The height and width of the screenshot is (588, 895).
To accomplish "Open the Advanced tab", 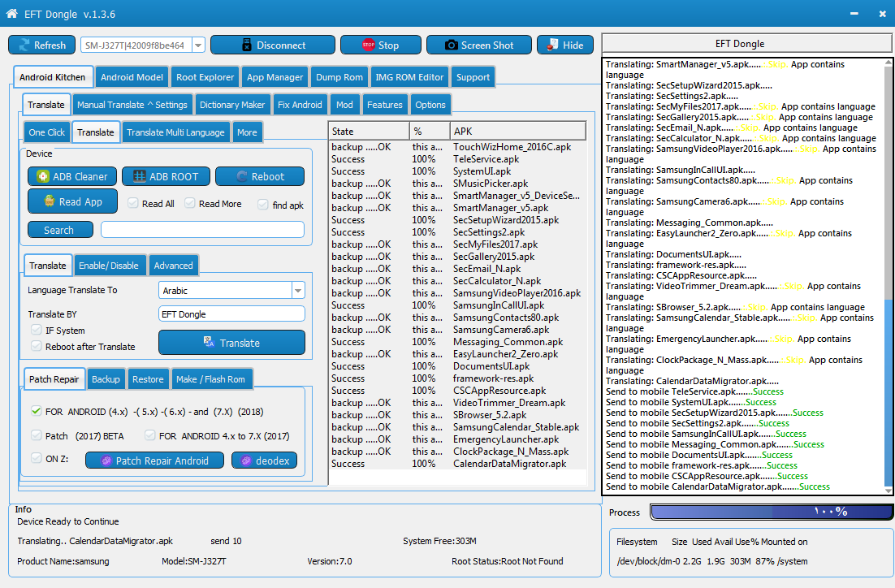I will pyautogui.click(x=173, y=266).
